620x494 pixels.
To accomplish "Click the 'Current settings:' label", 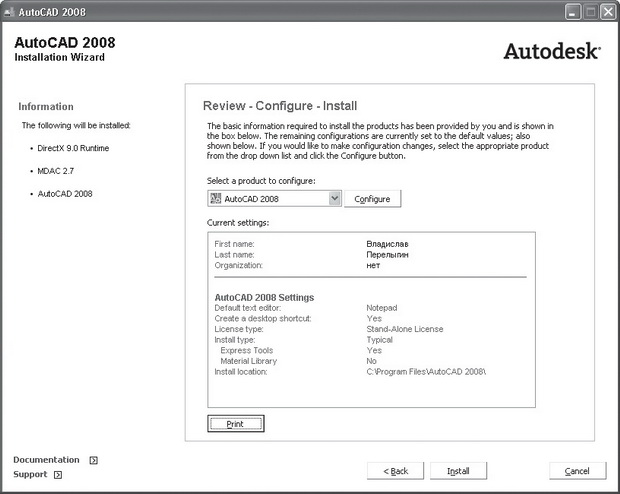I will (238, 223).
